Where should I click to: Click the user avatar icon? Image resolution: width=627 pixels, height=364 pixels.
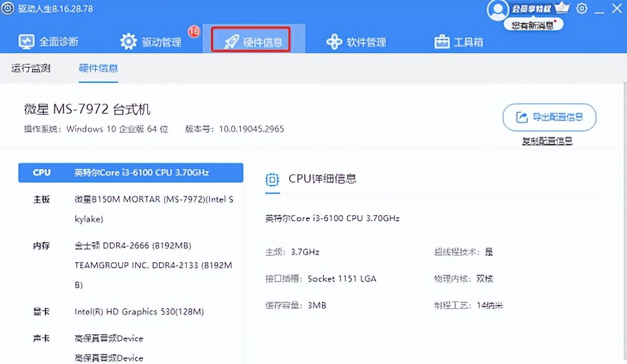(x=497, y=10)
